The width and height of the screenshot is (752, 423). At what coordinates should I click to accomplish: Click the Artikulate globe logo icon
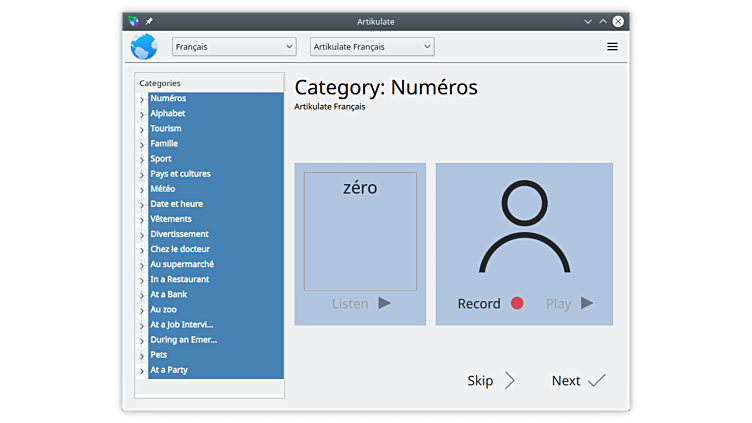pos(144,47)
